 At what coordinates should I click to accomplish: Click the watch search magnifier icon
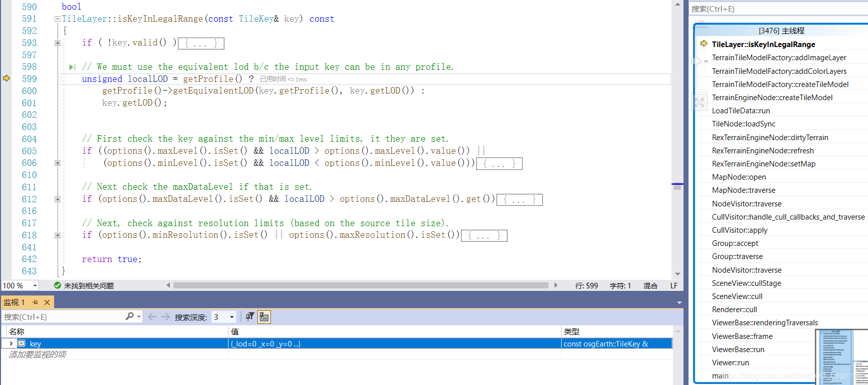[130, 316]
